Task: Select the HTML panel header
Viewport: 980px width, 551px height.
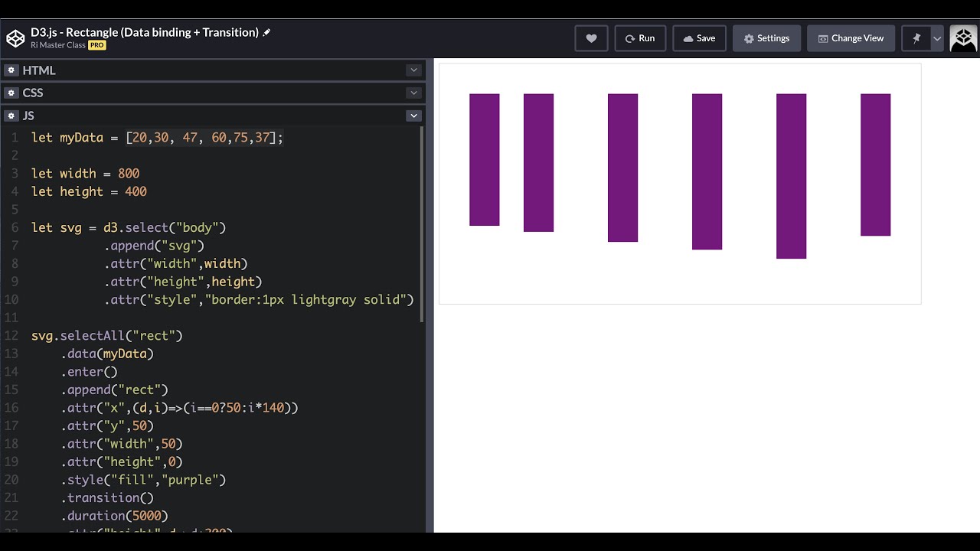Action: (x=214, y=70)
